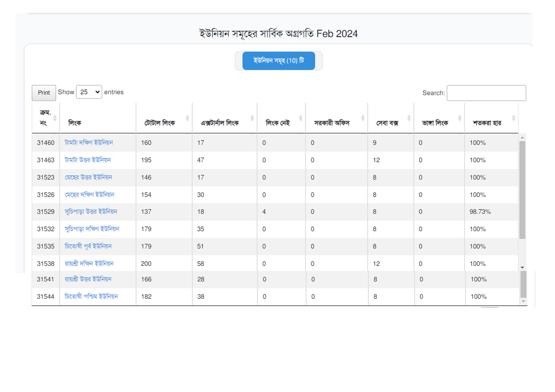Click the লিংক column header
Screen dimensions: 555x392
[x=75, y=123]
